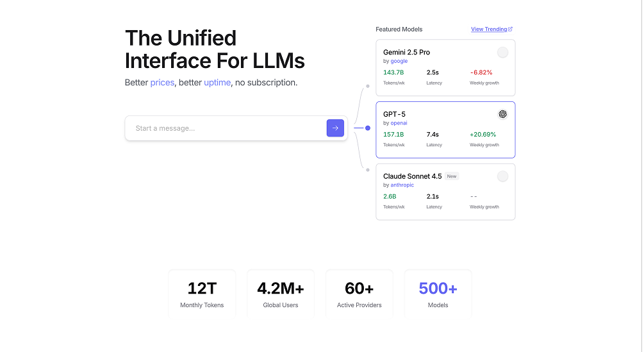The width and height of the screenshot is (644, 352).
Task: Click the New badge on Claude Sonnet 4.5
Action: (452, 176)
